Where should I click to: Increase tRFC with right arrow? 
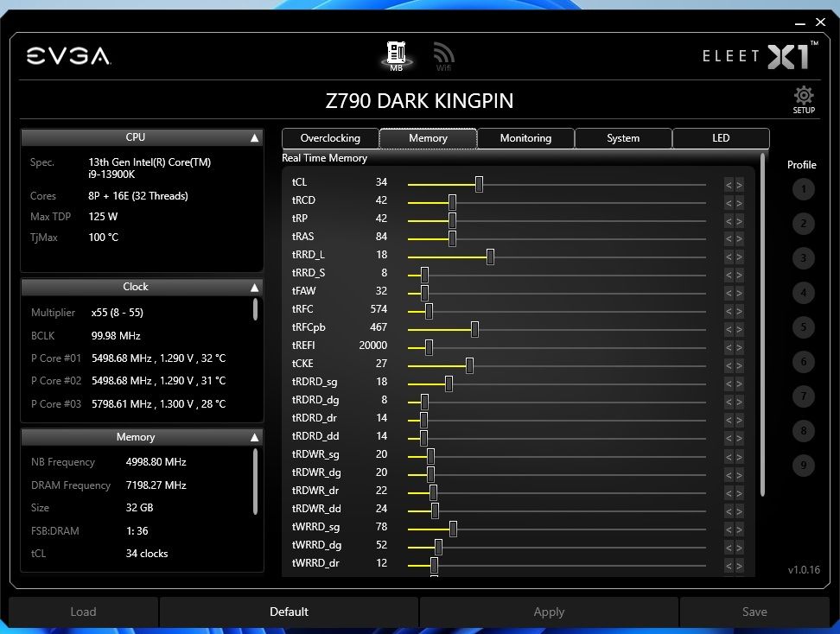pos(739,312)
